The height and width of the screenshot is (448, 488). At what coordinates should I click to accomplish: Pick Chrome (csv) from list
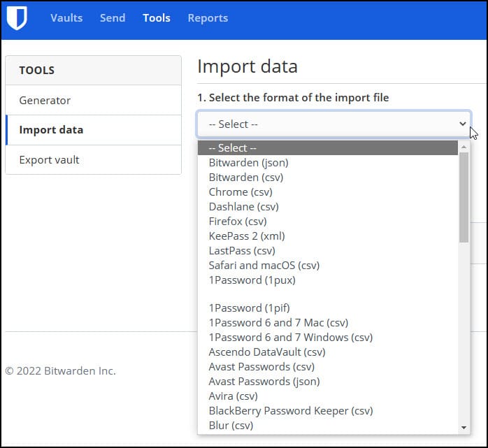click(x=328, y=192)
